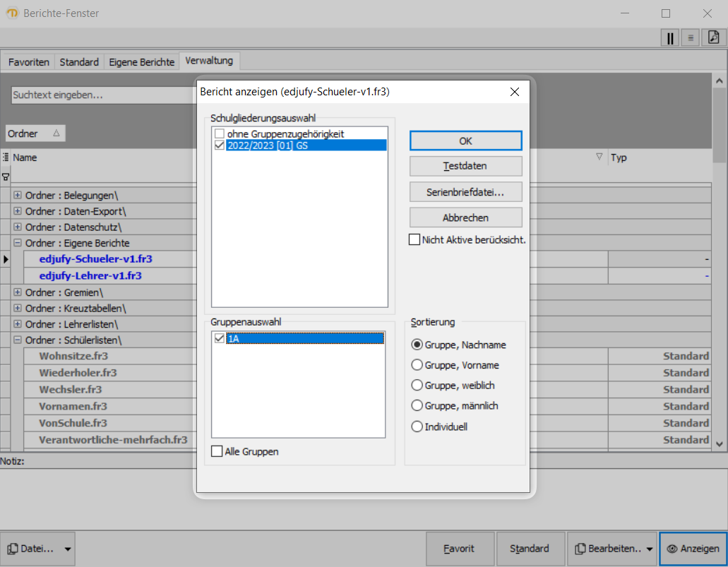Screen dimensions: 728x567
Task: Enable the Alle Gruppen checkbox
Action: pyautogui.click(x=217, y=451)
